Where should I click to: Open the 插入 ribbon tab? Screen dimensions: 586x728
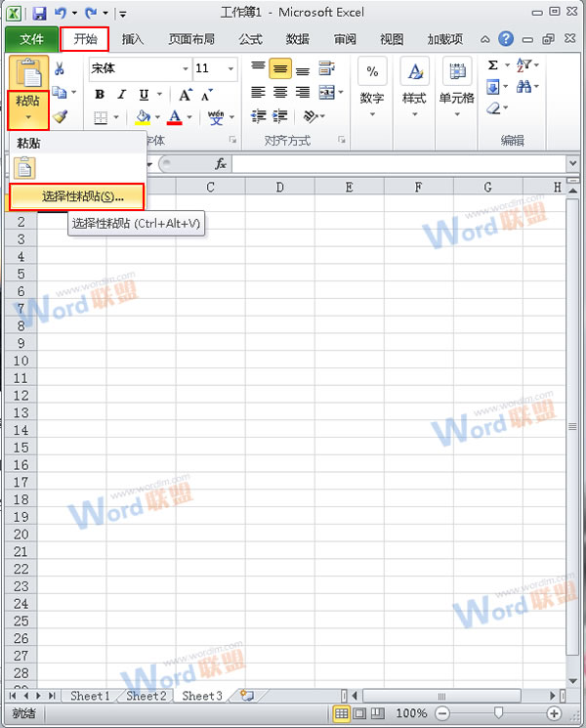(x=132, y=39)
